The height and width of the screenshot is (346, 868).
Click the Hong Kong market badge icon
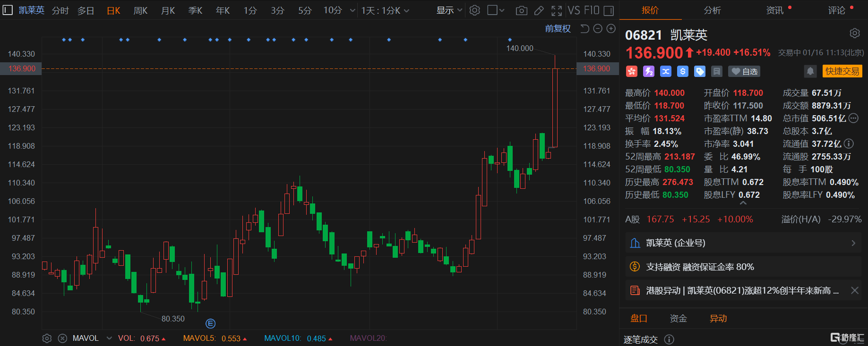click(x=632, y=71)
